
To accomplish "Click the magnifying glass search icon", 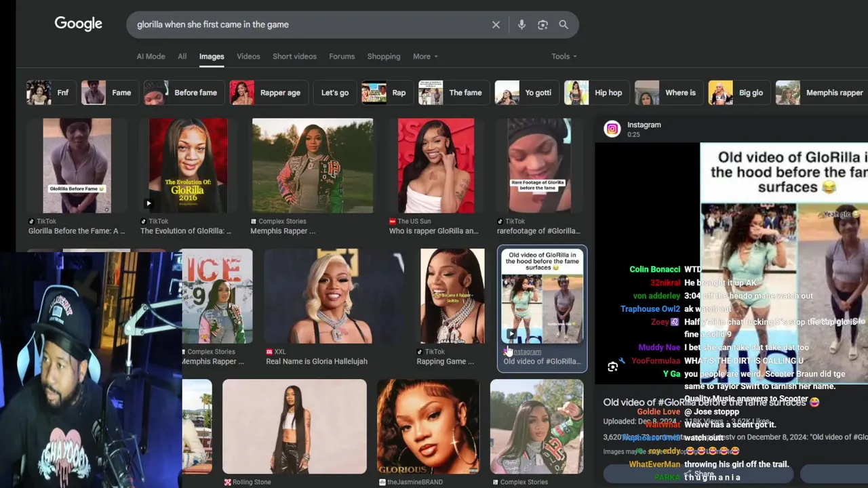I will tap(564, 24).
